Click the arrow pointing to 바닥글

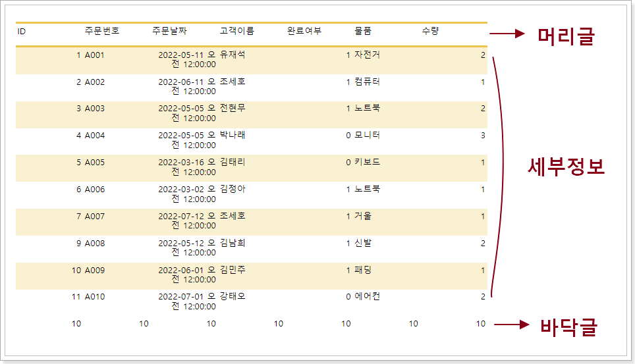512,325
